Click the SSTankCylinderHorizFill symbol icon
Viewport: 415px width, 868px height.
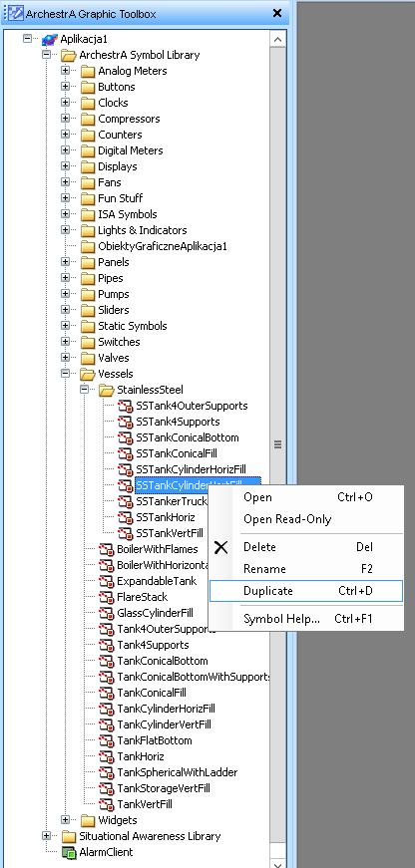coord(126,469)
